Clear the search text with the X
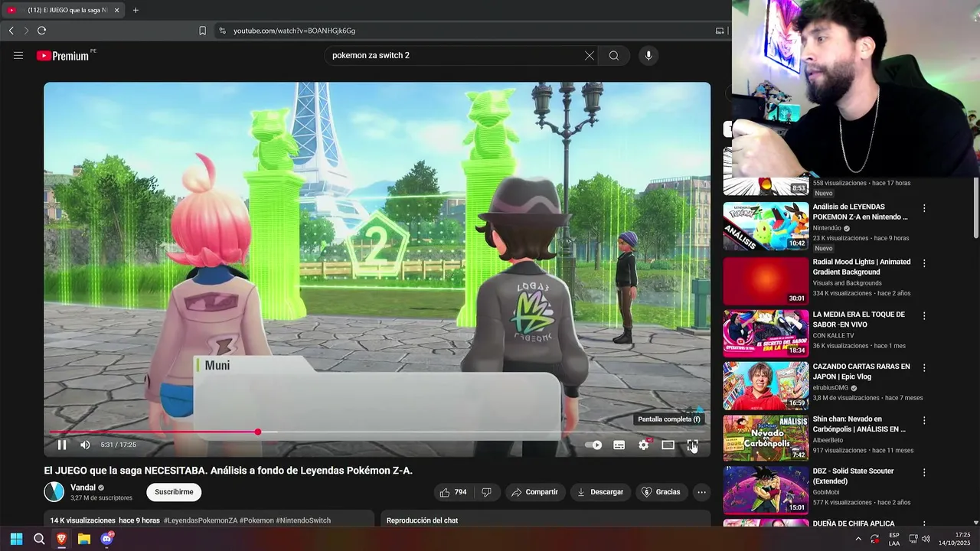This screenshot has height=551, width=980. [589, 55]
